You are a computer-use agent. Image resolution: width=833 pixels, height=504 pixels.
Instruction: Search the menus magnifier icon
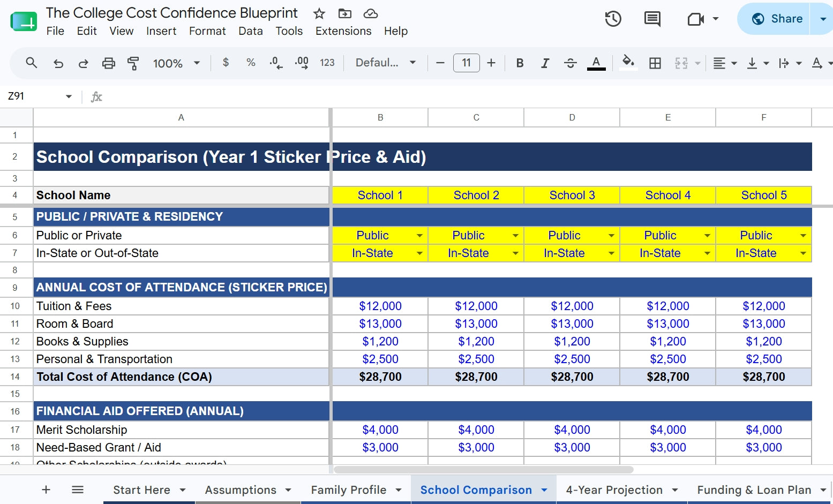32,63
